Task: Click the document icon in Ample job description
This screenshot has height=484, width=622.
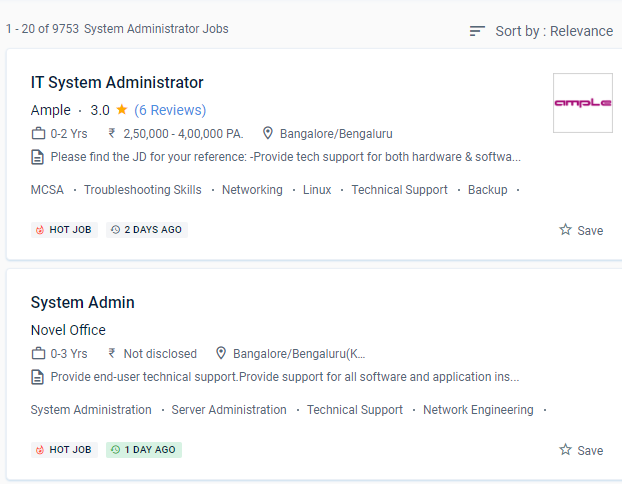Action: point(38,157)
